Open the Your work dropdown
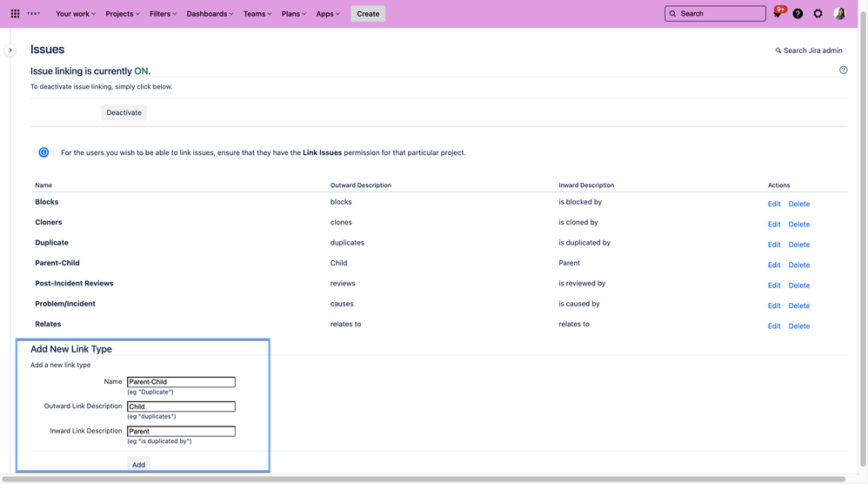The image size is (868, 484). click(x=76, y=14)
